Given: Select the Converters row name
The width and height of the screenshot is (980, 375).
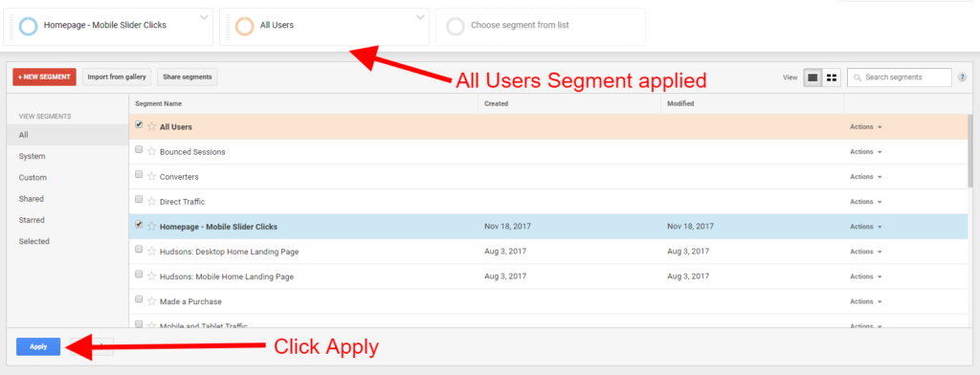Looking at the screenshot, I should pos(179,177).
